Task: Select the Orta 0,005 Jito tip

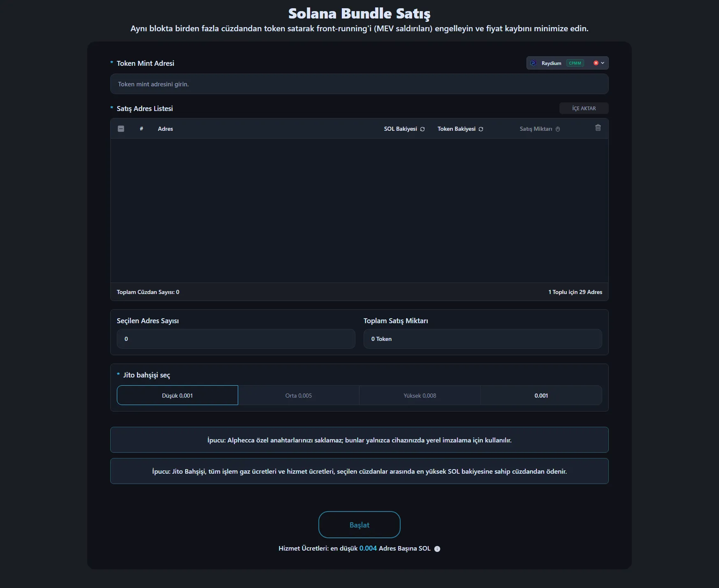Action: coord(299,395)
